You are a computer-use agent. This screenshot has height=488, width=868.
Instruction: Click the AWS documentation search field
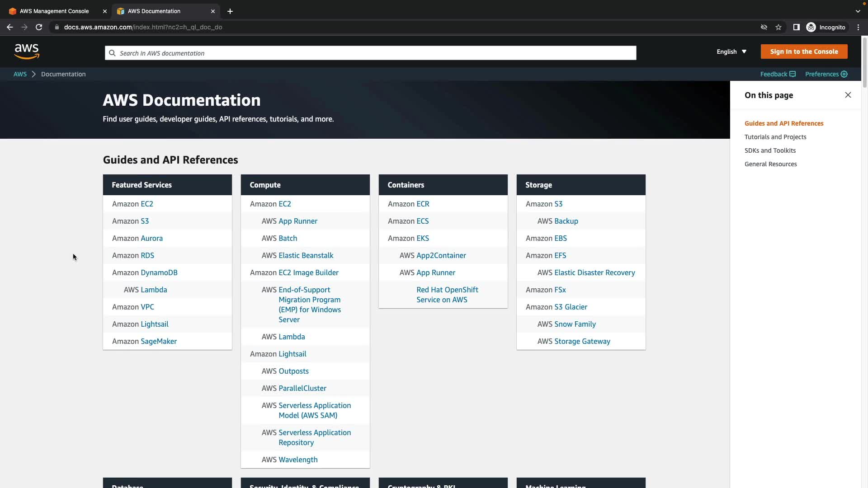point(371,53)
